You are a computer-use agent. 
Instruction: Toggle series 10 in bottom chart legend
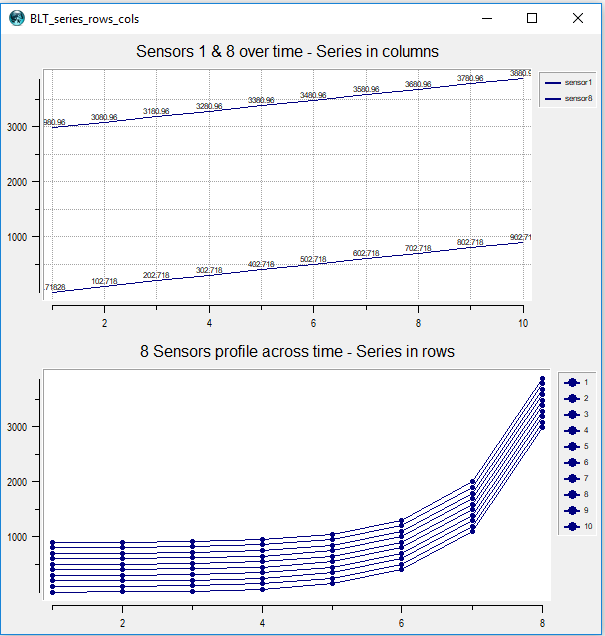[578, 526]
